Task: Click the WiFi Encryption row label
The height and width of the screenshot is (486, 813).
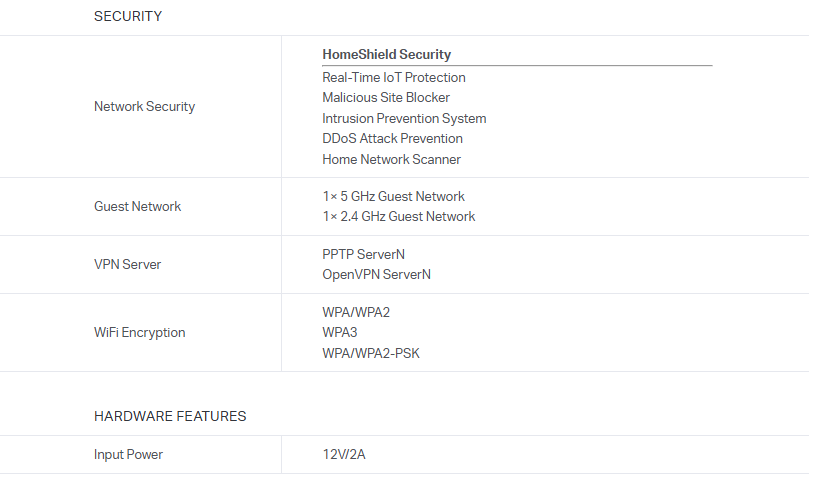Action: click(x=139, y=332)
